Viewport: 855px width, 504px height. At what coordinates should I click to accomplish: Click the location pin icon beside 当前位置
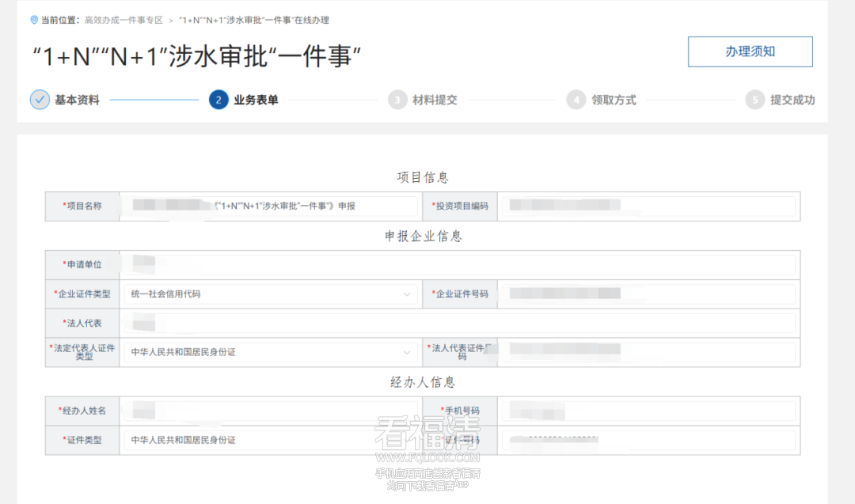33,20
